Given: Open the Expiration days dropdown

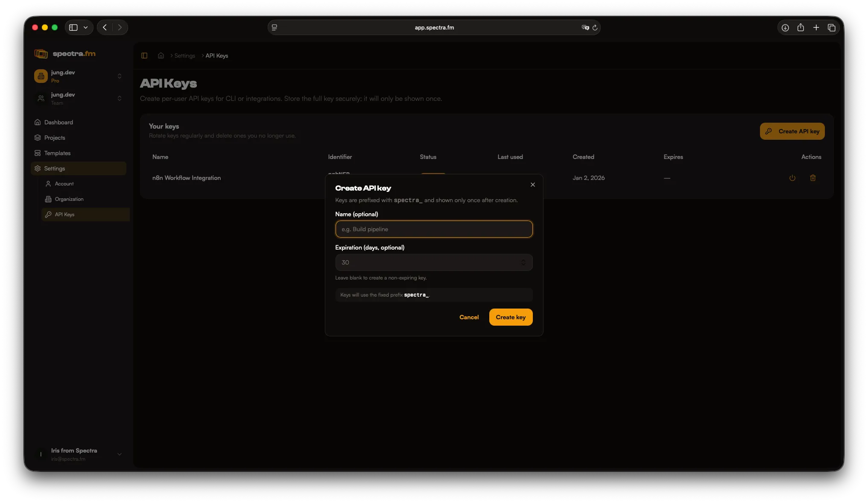Looking at the screenshot, I should coord(523,262).
